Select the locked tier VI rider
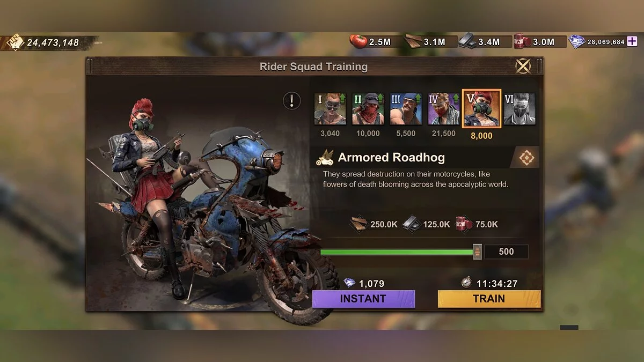Screen dimensions: 644x362 click(x=519, y=109)
